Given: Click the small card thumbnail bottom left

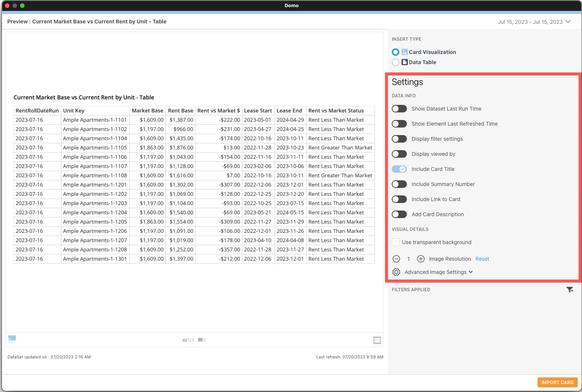Looking at the screenshot, I should tap(12, 339).
